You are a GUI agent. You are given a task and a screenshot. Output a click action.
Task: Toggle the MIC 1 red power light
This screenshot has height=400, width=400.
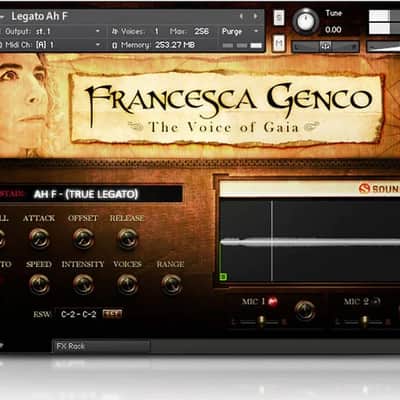coord(273,302)
